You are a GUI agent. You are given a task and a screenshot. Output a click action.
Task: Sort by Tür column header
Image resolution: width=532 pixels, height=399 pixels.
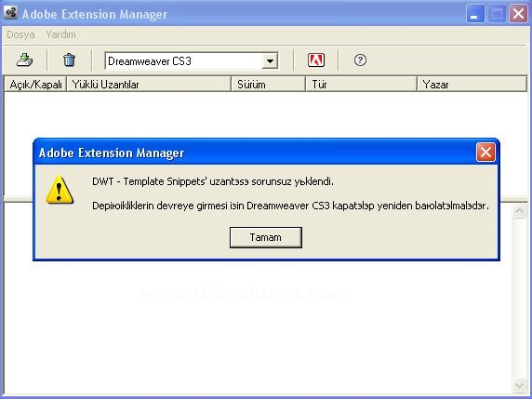tap(362, 85)
